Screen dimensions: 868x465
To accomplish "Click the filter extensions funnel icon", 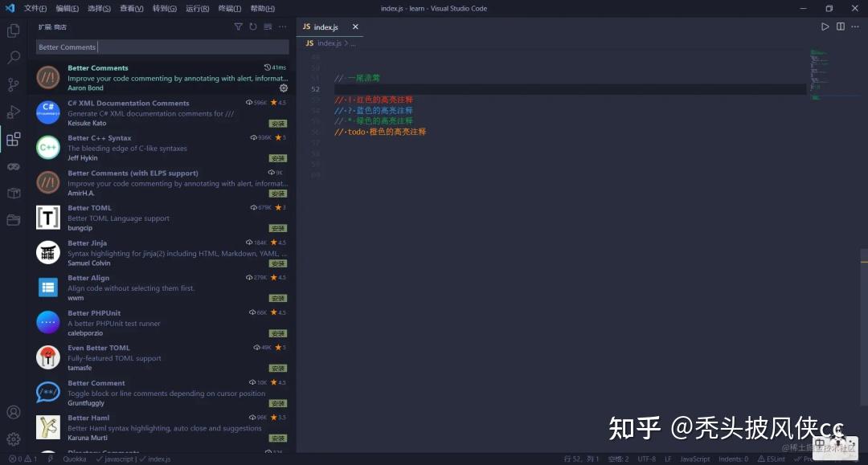I will coord(238,27).
